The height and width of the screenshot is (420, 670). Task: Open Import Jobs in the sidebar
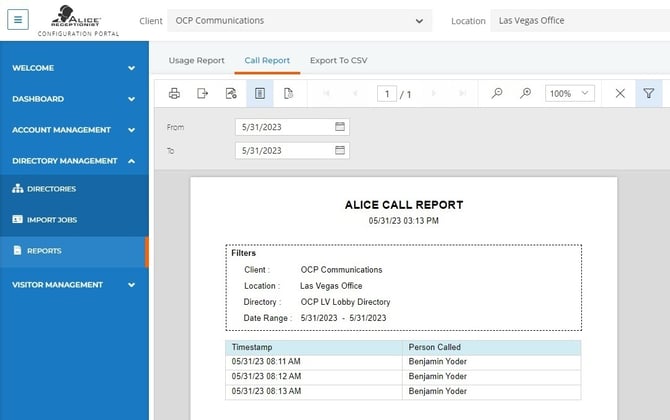tap(74, 219)
